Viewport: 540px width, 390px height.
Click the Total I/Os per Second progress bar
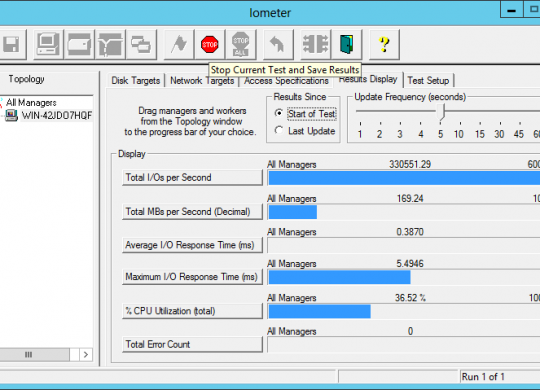coord(404,178)
